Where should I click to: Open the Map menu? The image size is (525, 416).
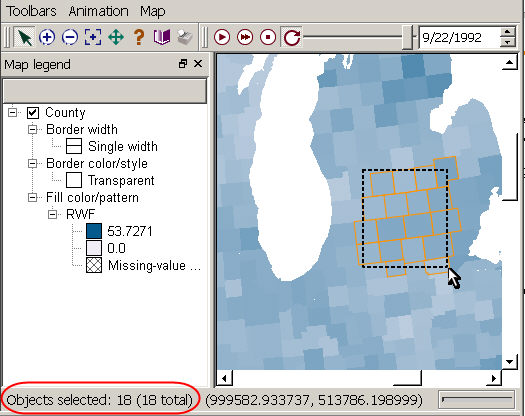pos(153,11)
